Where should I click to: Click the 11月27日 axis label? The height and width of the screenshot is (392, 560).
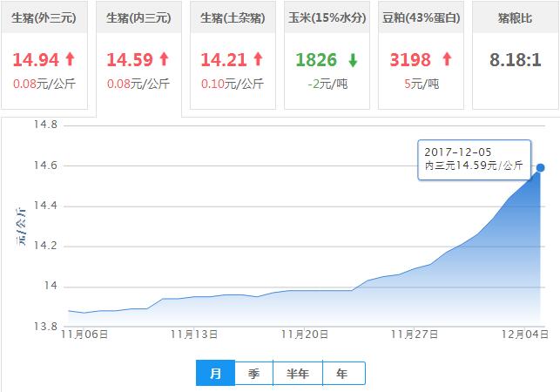click(415, 335)
